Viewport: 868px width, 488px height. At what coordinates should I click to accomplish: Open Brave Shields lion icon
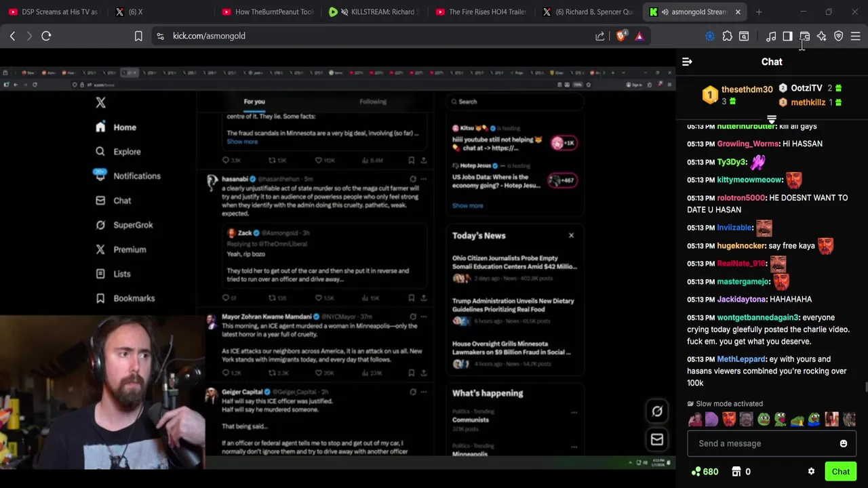point(621,36)
